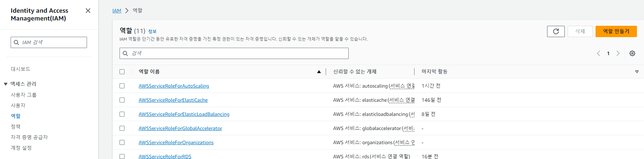Open 사용자 그룹 in sidebar
644x159 pixels.
point(24,95)
